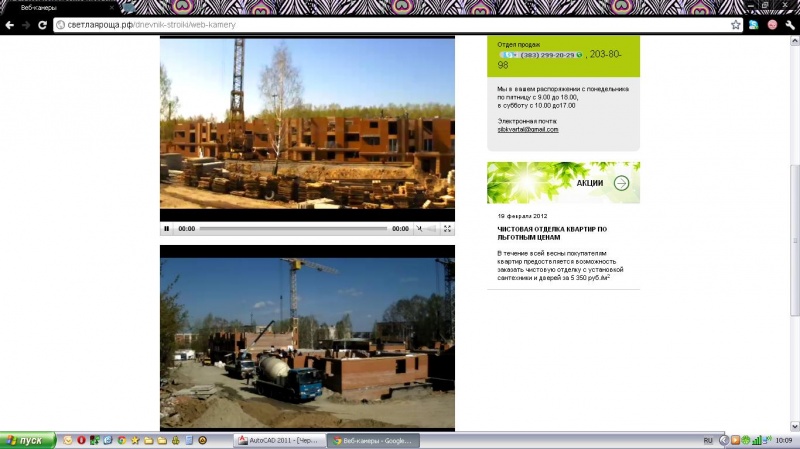Enter fullscreen on first webcam video
Screen dimensions: 800x449
pyautogui.click(x=447, y=229)
